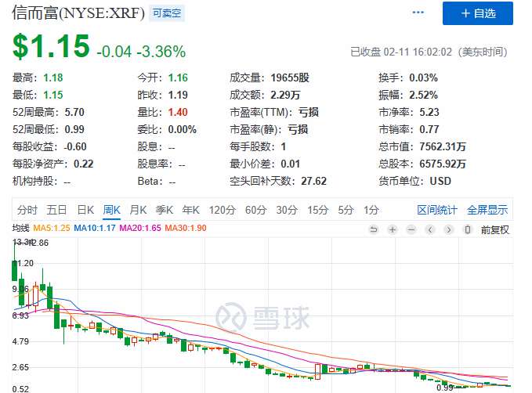Zoom in the chart with plus icon
This screenshot has height=393, width=532.
(x=393, y=229)
